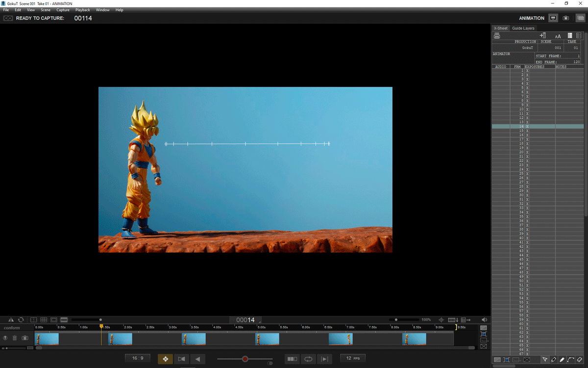Toggle the aspect ratio mask outline

pos(54,320)
